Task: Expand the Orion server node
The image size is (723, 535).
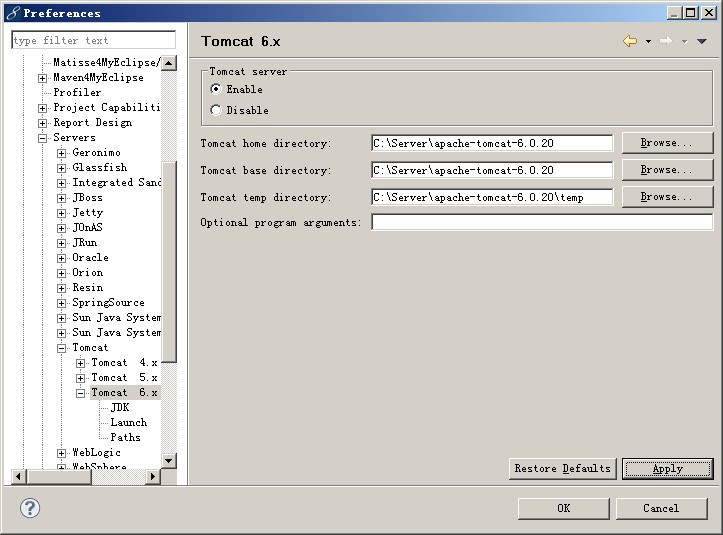Action: pyautogui.click(x=61, y=273)
